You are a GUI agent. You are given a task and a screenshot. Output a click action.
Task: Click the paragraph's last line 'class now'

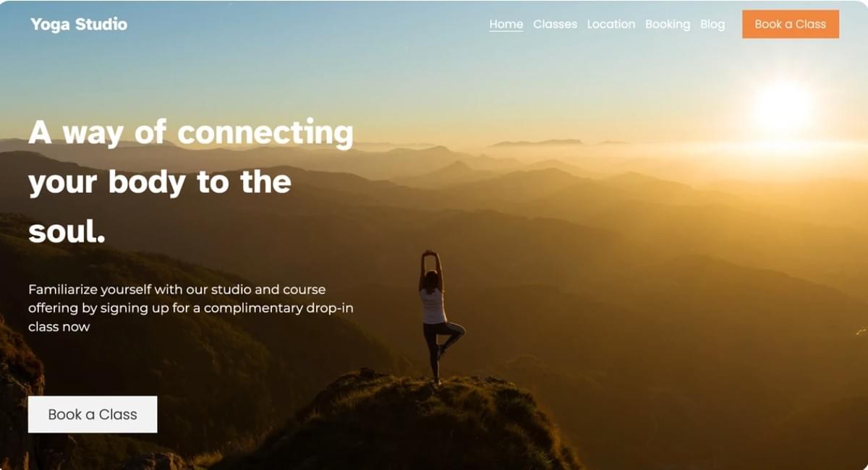[x=59, y=327]
